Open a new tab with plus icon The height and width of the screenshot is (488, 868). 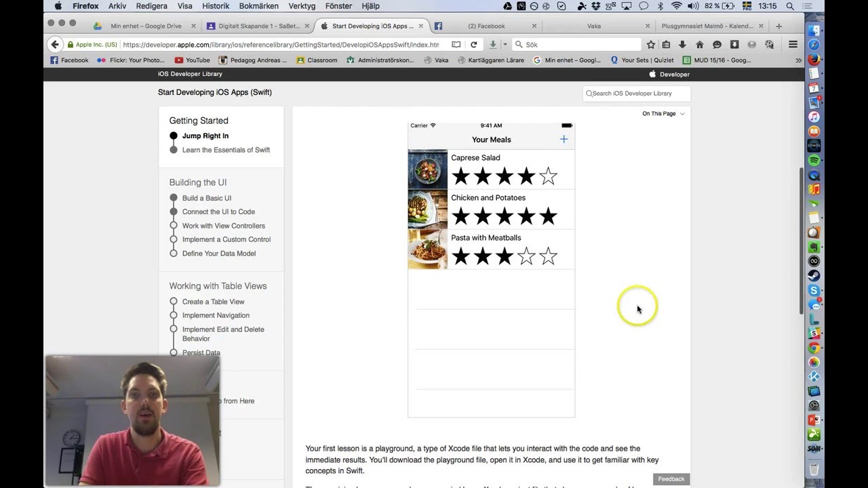point(778,26)
